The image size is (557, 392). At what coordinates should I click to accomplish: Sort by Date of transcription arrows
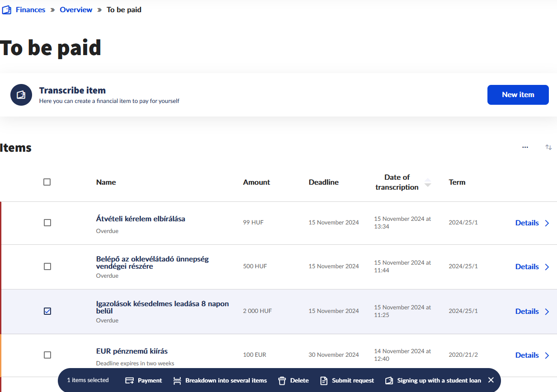coord(427,182)
